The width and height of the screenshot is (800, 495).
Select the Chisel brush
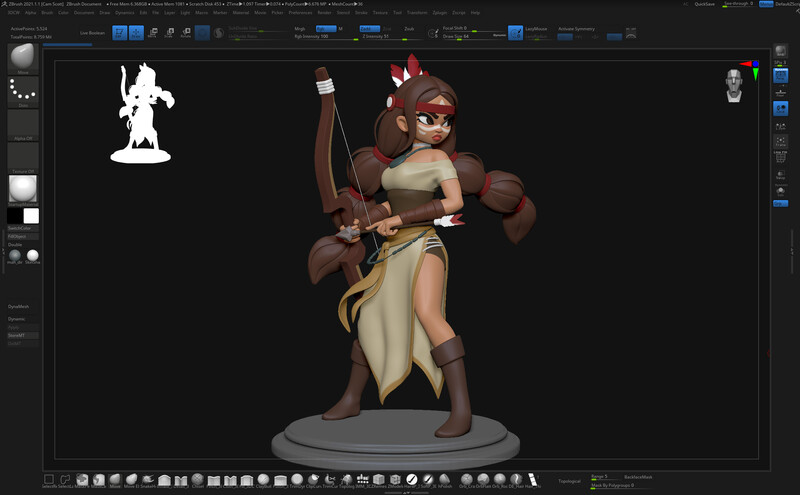pos(197,480)
